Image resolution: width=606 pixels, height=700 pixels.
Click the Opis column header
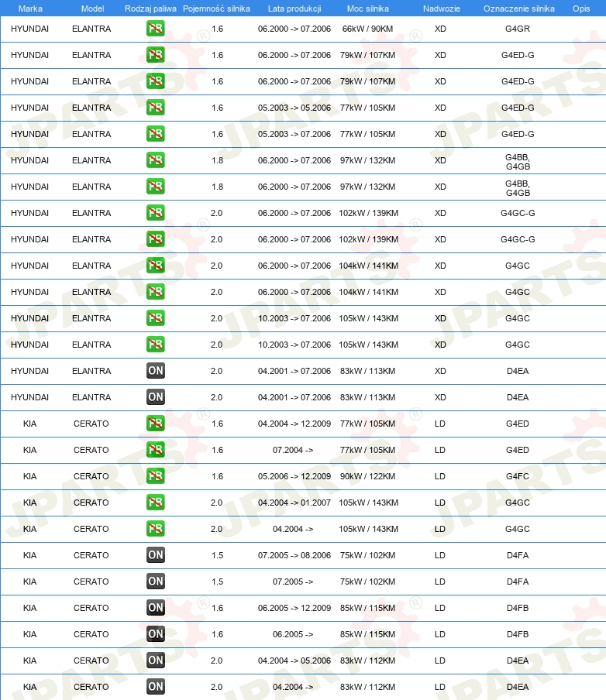pos(581,9)
